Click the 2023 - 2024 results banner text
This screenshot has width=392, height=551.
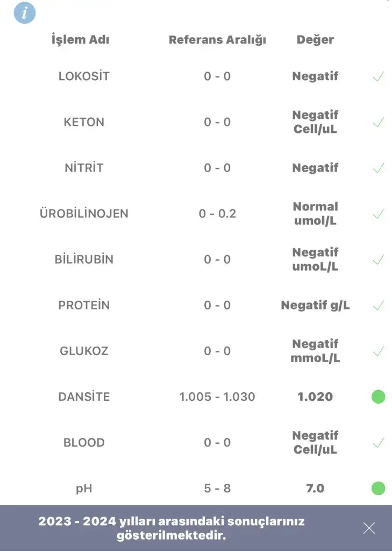pos(172,528)
